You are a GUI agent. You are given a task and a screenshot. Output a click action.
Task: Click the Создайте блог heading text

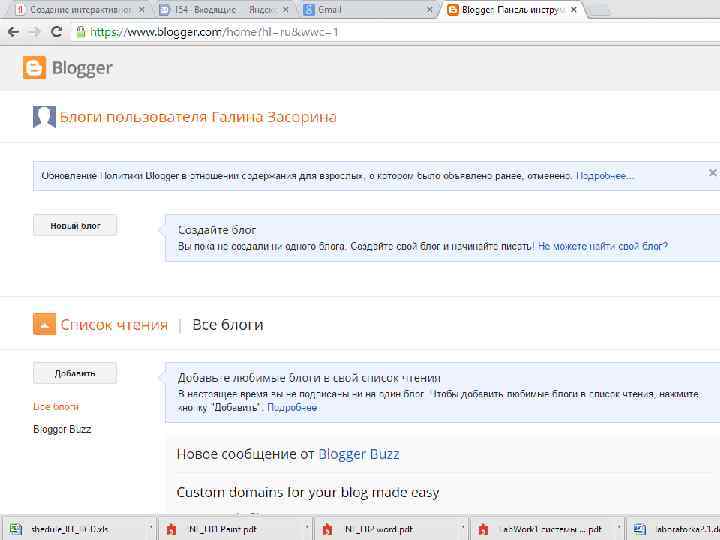pyautogui.click(x=217, y=230)
